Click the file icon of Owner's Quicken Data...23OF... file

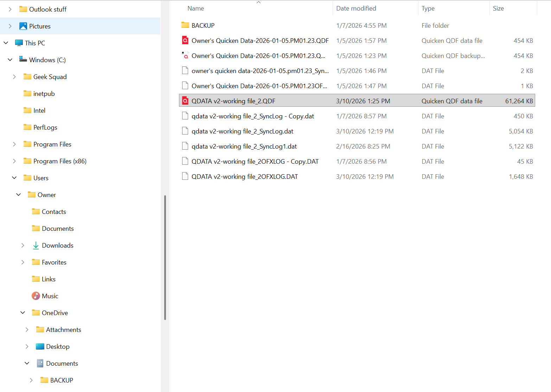185,86
